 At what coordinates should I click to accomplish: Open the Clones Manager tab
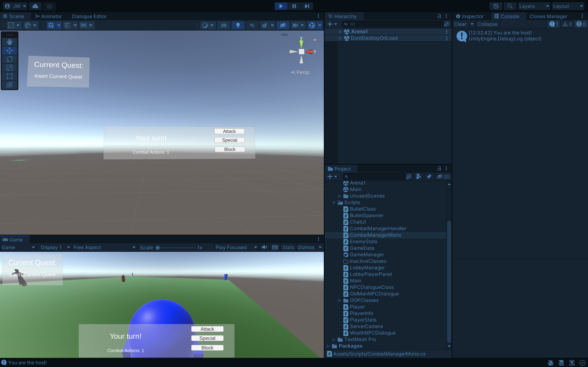(548, 16)
